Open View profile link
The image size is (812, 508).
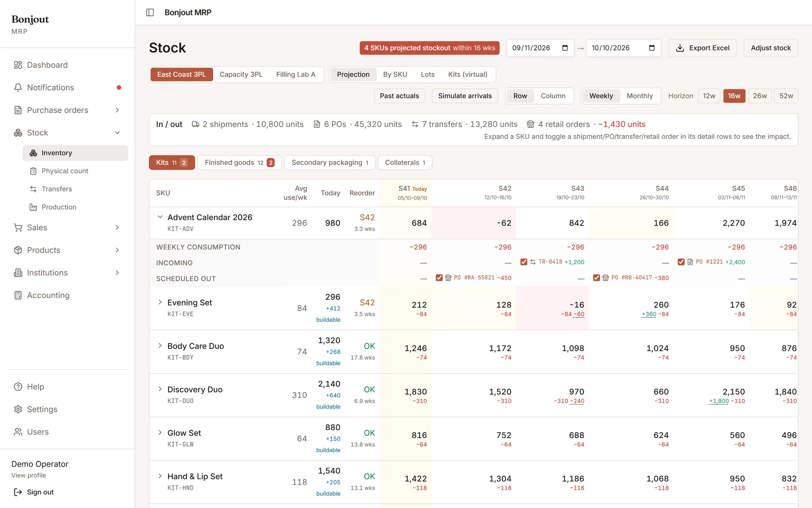click(29, 475)
